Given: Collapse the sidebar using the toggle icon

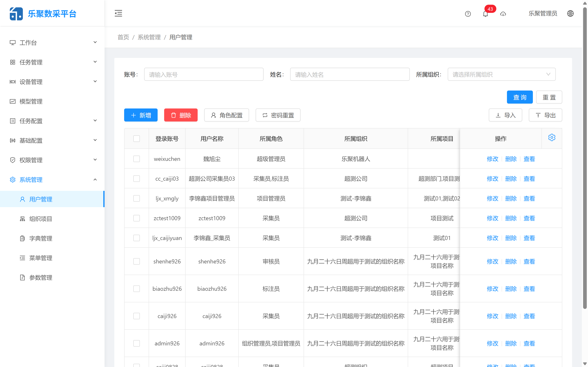Looking at the screenshot, I should click(x=118, y=13).
